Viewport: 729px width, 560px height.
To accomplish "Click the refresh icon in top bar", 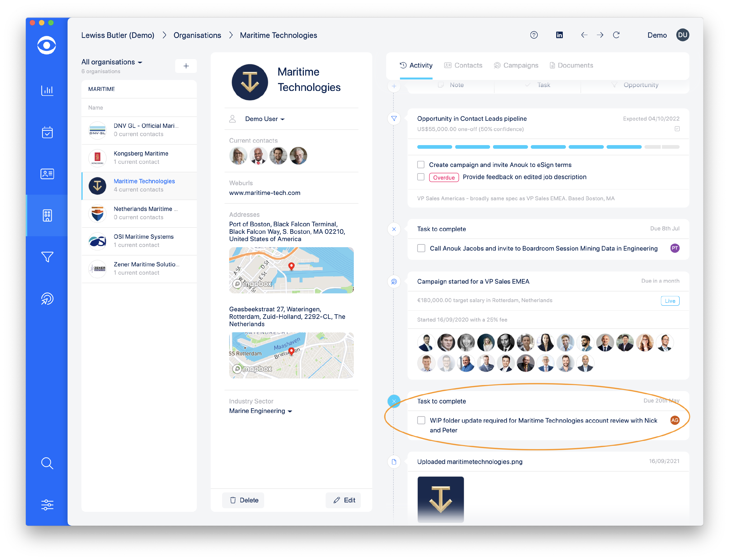I will (616, 35).
